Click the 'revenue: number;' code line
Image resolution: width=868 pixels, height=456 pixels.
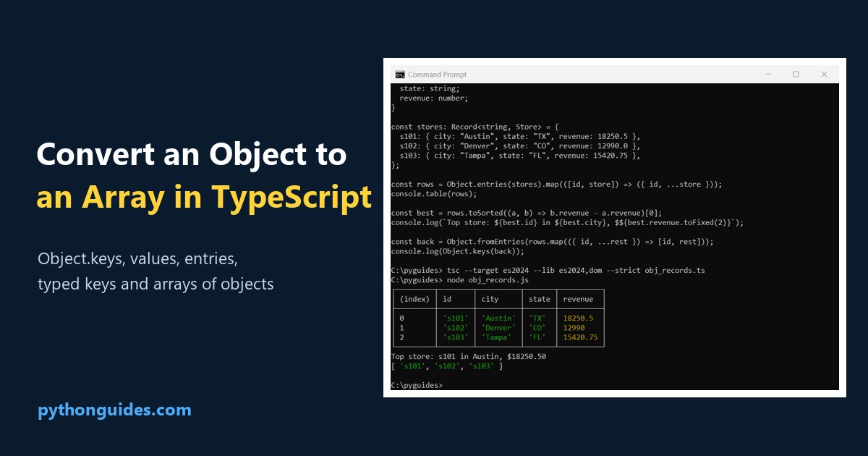(x=434, y=98)
